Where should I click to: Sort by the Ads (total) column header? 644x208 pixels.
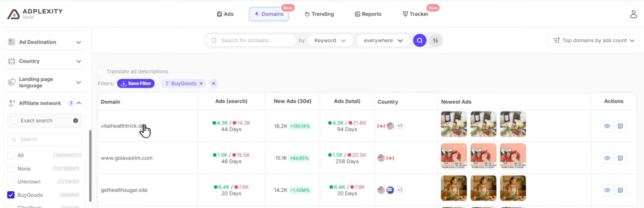tap(347, 101)
